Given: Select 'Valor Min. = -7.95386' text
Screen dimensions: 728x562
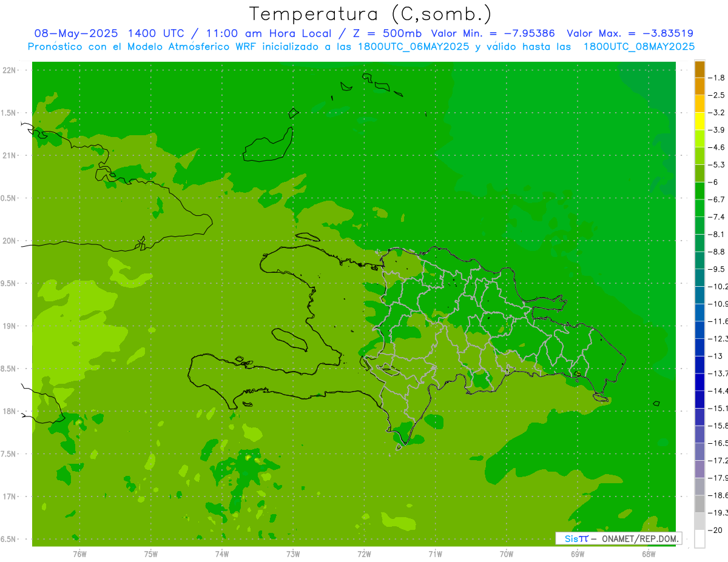Looking at the screenshot, I should (x=493, y=33).
